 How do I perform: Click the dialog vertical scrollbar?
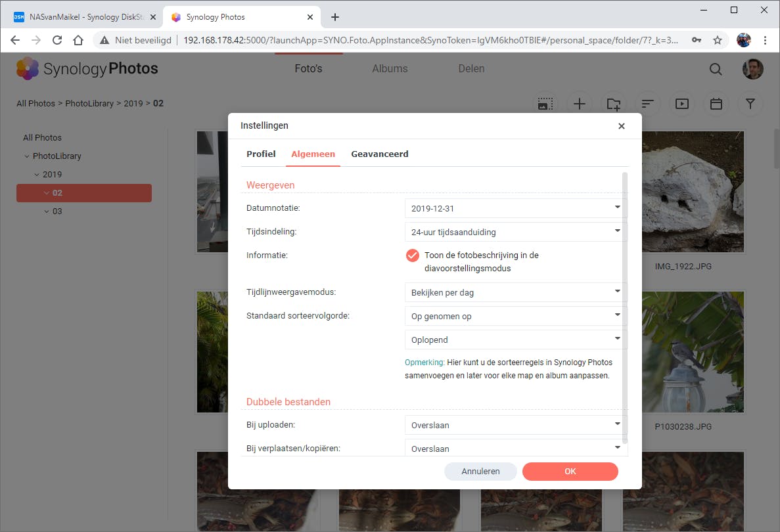point(625,308)
